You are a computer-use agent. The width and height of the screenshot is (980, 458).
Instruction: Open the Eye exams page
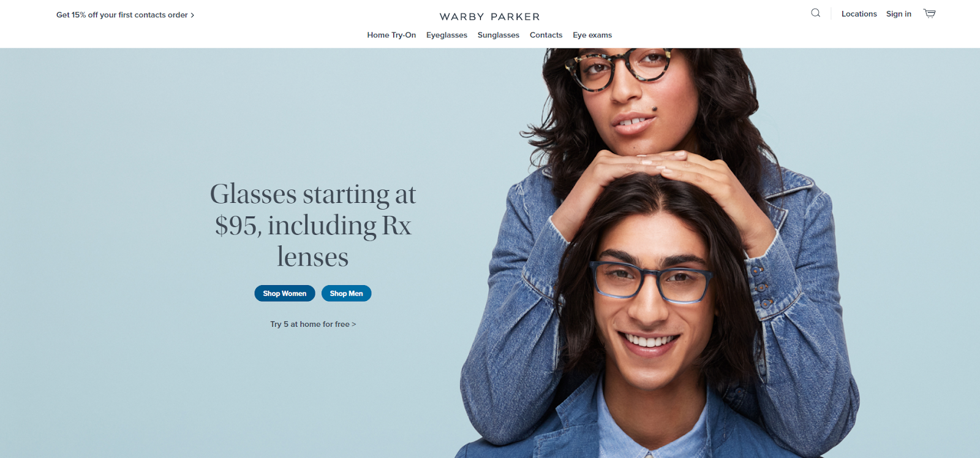pos(592,35)
